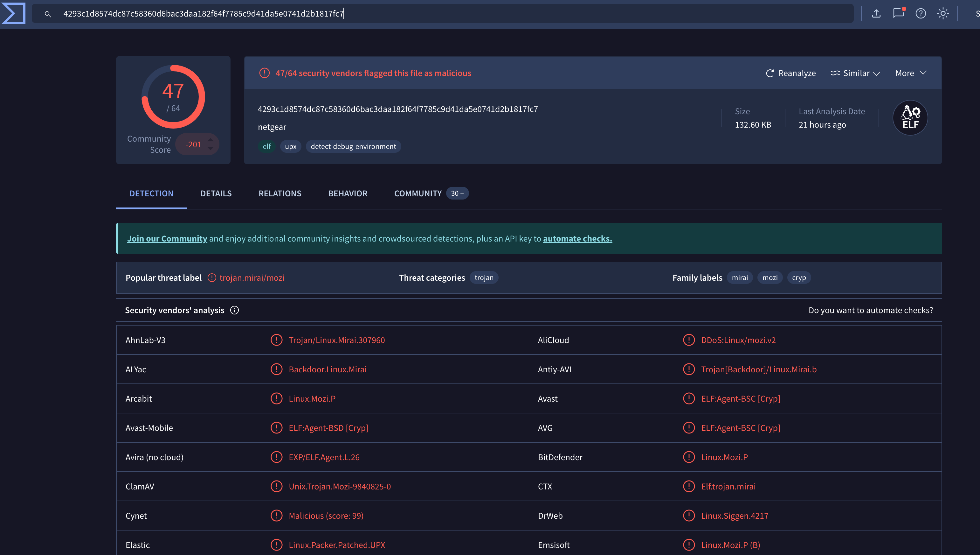980x555 pixels.
Task: Click the mozi family label chip
Action: click(770, 277)
